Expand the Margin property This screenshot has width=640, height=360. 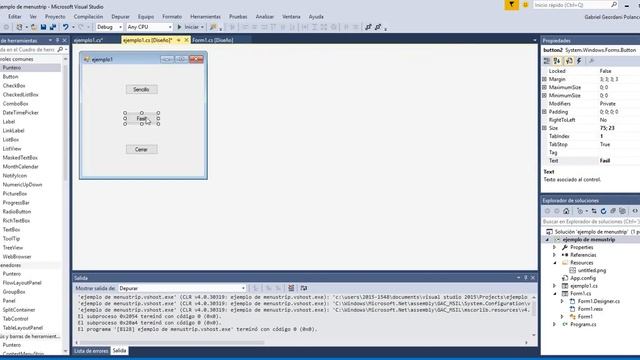(544, 79)
